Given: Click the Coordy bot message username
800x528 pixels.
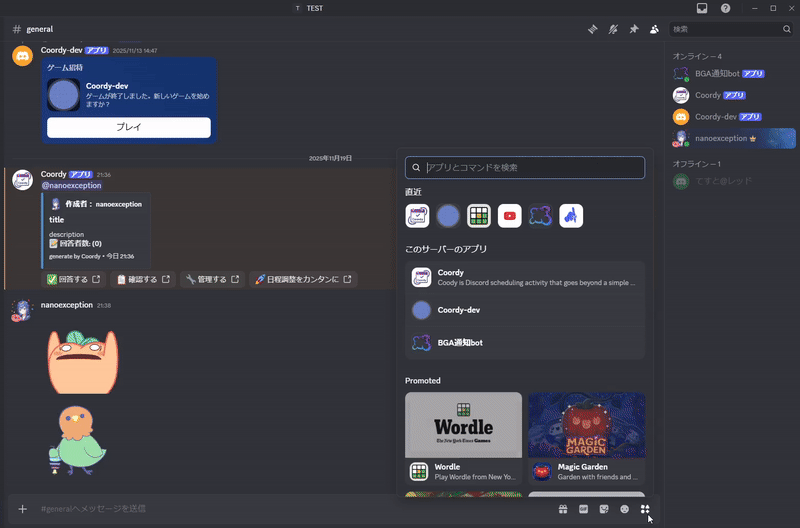Looking at the screenshot, I should 54,174.
